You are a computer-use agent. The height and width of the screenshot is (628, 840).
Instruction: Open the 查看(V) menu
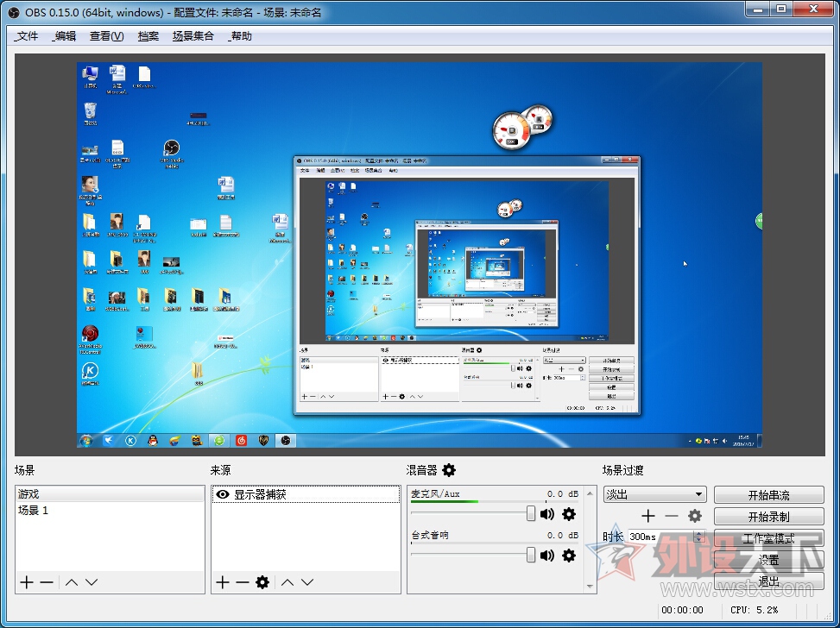pyautogui.click(x=106, y=36)
